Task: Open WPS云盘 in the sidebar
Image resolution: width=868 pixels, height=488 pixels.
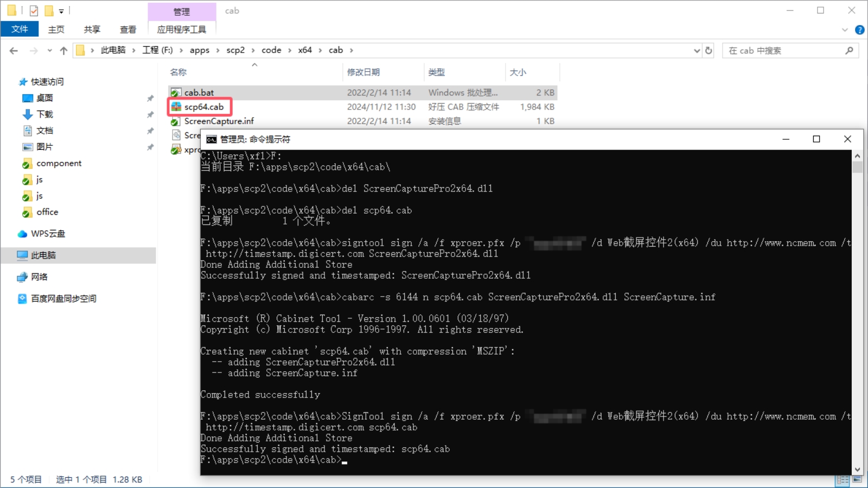Action: click(x=48, y=234)
